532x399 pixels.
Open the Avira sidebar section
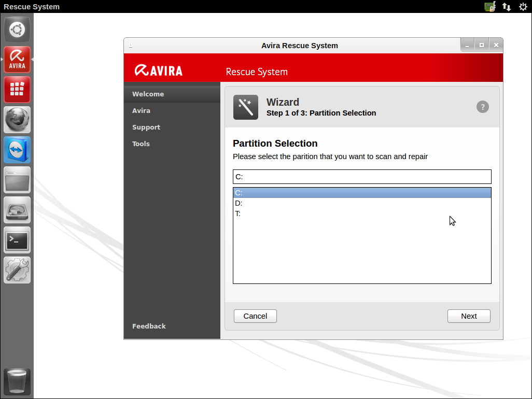[172, 110]
